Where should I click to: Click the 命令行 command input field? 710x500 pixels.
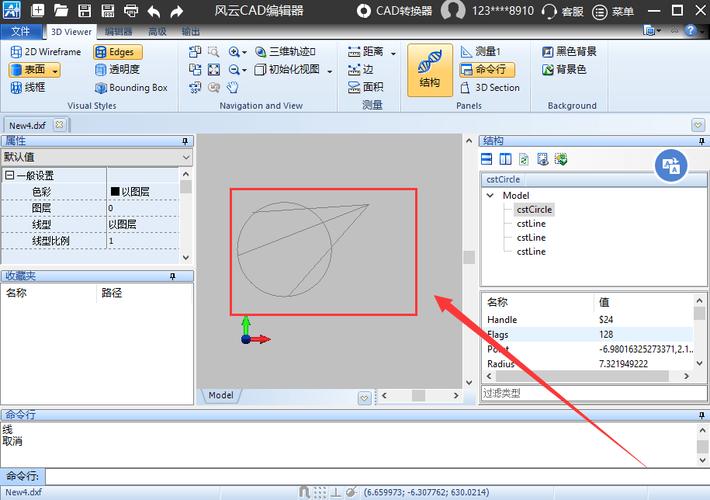click(x=377, y=476)
